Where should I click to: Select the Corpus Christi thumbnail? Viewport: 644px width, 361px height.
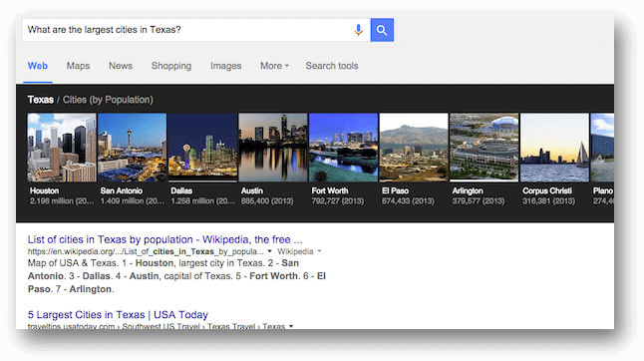click(554, 148)
